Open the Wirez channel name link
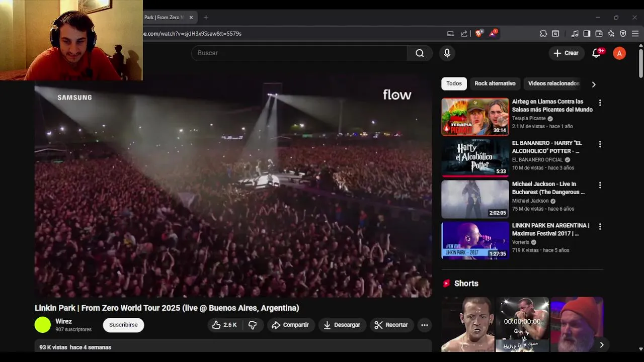This screenshot has height=362, width=644. pos(63,321)
